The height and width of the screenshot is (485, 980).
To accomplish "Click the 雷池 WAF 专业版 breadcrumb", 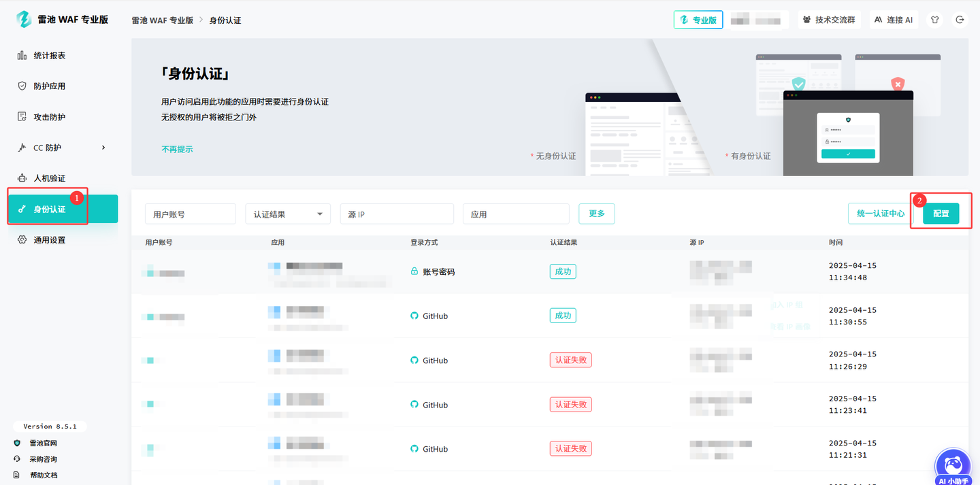I will 162,20.
